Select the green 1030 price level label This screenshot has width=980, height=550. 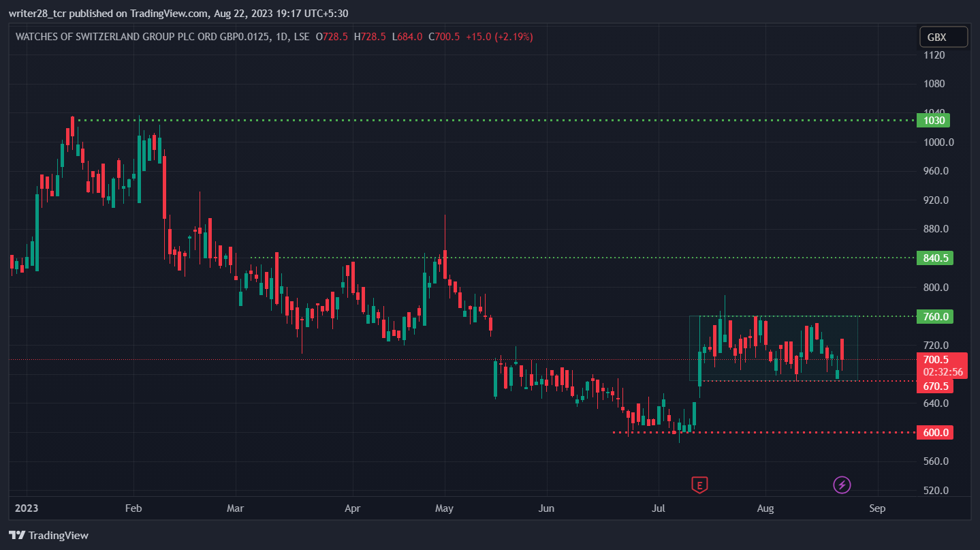click(933, 121)
